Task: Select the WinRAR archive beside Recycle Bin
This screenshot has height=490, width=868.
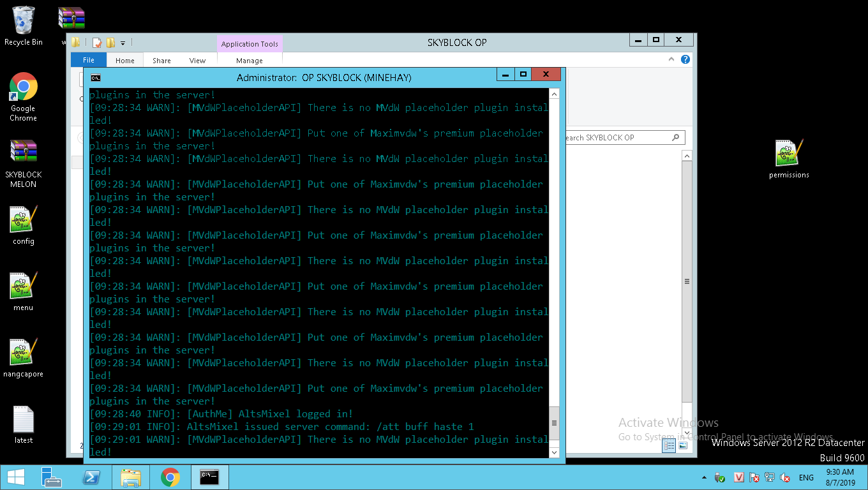Action: pyautogui.click(x=71, y=19)
